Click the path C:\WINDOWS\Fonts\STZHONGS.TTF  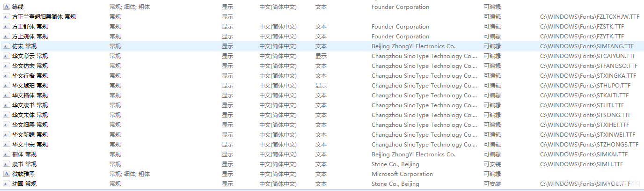[x=589, y=145]
